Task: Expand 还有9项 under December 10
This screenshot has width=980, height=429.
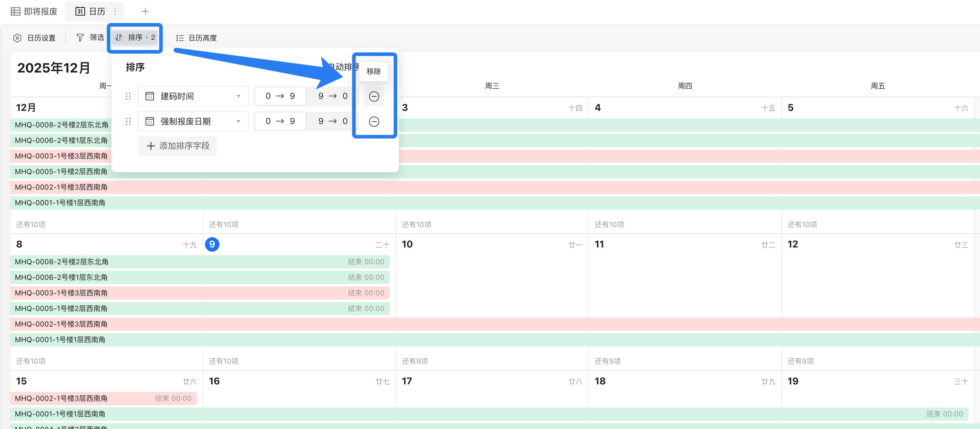Action: click(415, 361)
